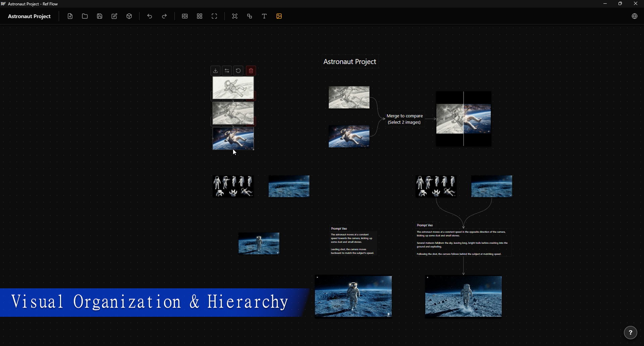Open help with the question mark button
644x346 pixels.
click(631, 333)
